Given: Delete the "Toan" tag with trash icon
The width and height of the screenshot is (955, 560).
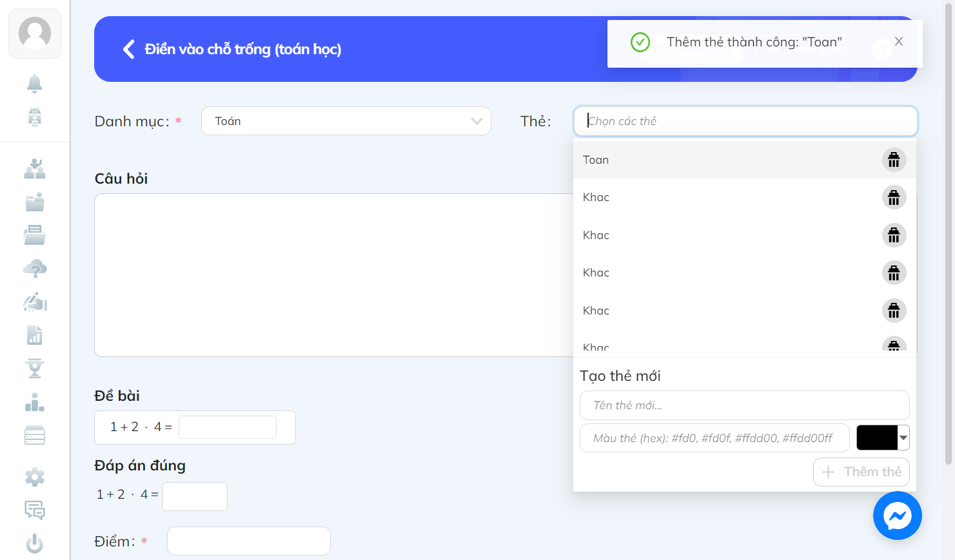Looking at the screenshot, I should [894, 160].
